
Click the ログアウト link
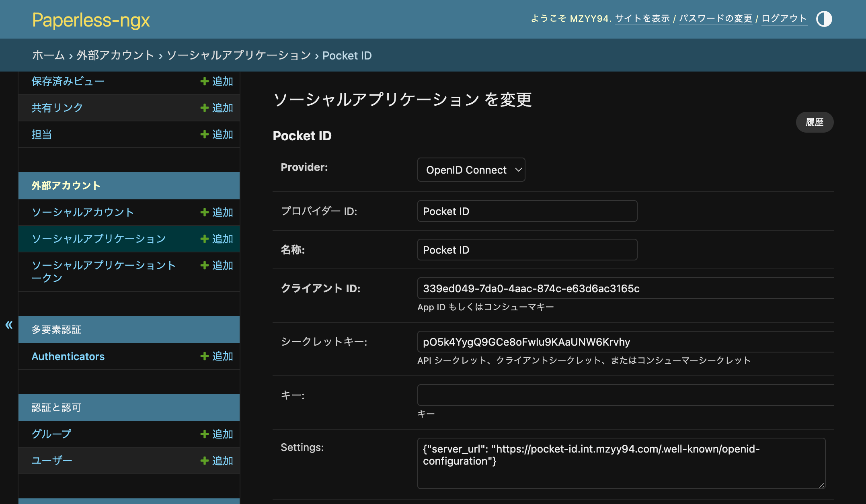pyautogui.click(x=783, y=18)
